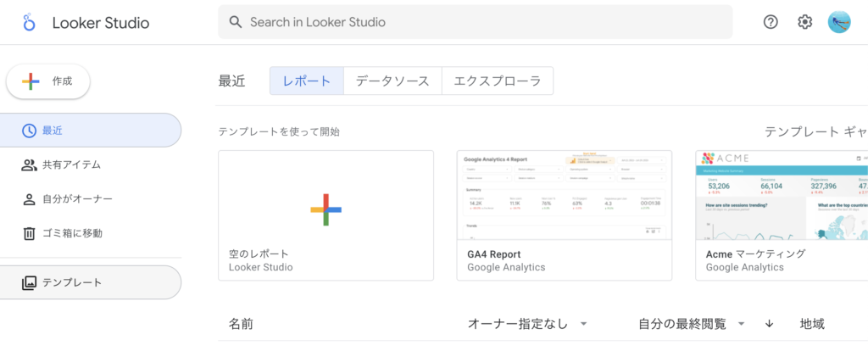This screenshot has height=351, width=868.
Task: Toggle sort order with the down arrow
Action: [770, 324]
